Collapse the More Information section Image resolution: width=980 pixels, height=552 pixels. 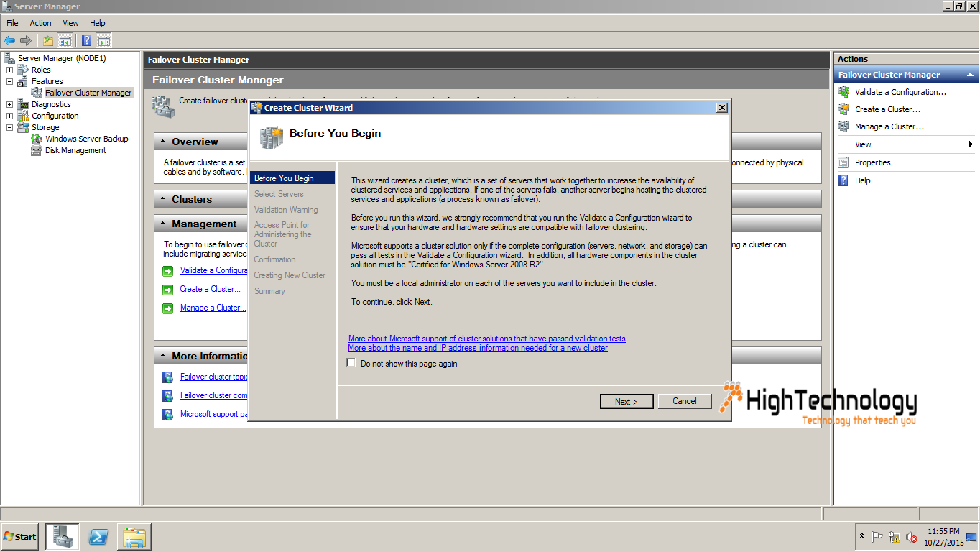163,356
